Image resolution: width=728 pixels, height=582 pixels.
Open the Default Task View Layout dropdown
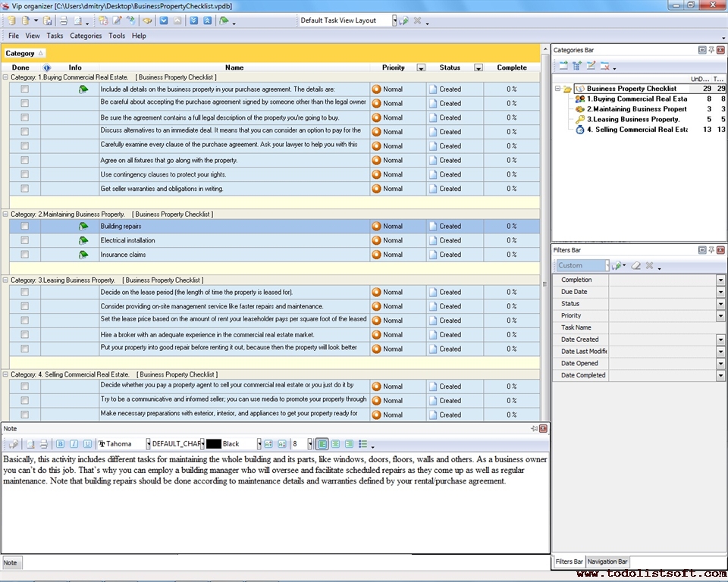coord(394,20)
